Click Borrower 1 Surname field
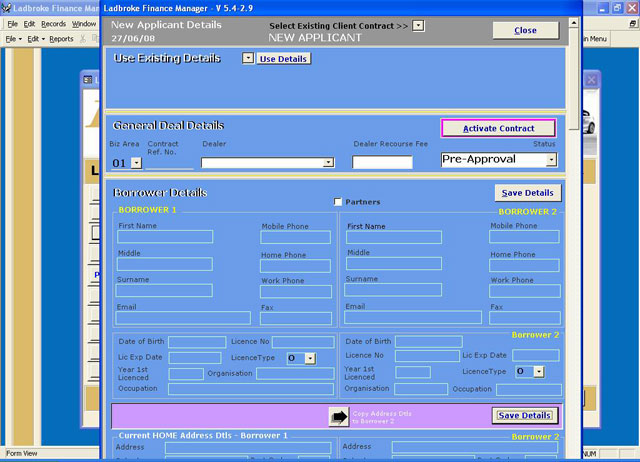 pyautogui.click(x=164, y=291)
